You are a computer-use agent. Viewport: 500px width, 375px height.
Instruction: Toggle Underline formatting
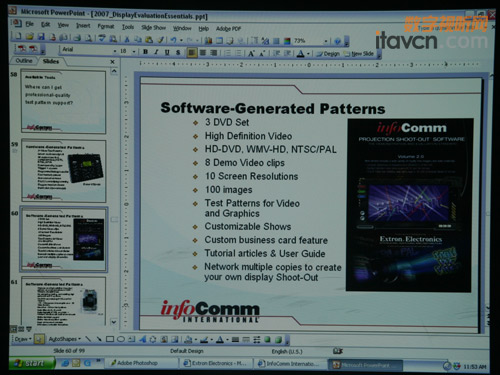[x=167, y=52]
